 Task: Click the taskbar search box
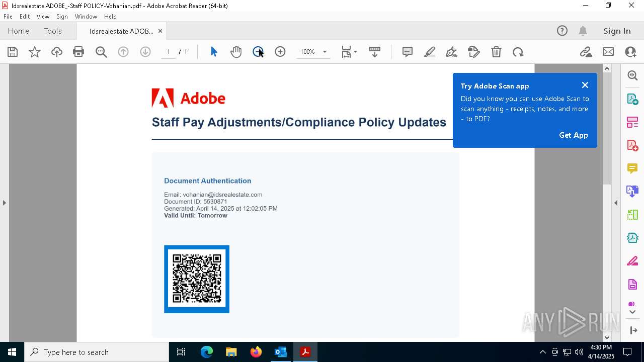click(x=97, y=352)
